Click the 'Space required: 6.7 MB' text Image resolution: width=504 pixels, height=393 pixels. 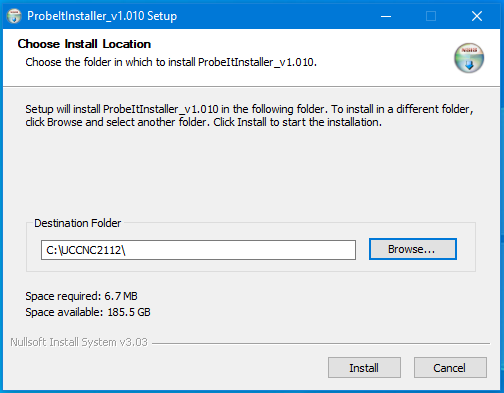[x=81, y=296]
